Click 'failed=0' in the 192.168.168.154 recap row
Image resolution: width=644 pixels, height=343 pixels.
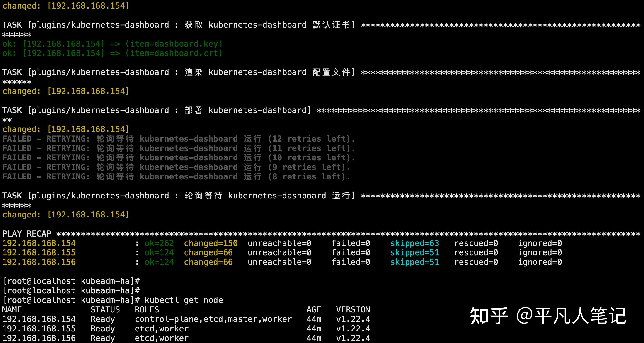pyautogui.click(x=351, y=243)
